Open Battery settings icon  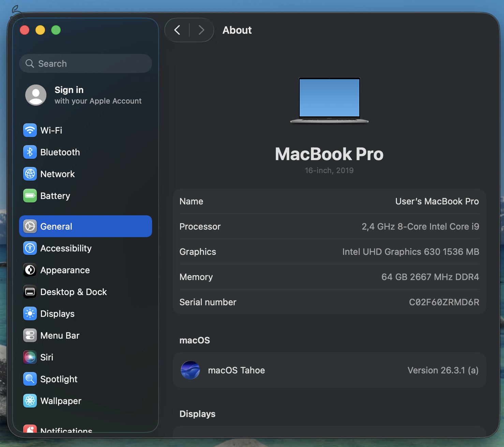pos(30,196)
